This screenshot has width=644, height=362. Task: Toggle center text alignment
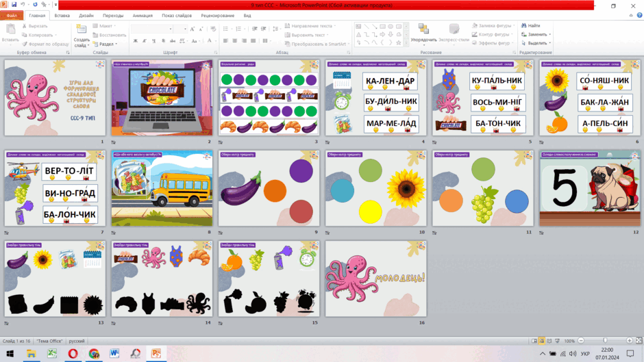pyautogui.click(x=234, y=40)
